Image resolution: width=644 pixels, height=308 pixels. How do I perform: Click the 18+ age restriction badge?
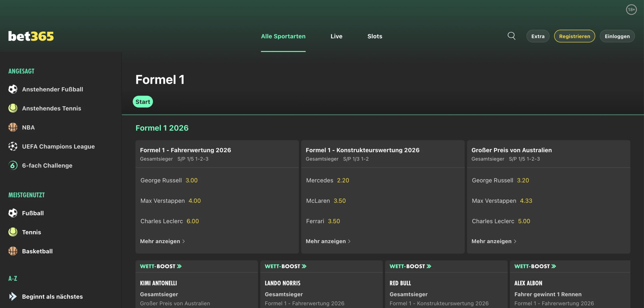(631, 10)
